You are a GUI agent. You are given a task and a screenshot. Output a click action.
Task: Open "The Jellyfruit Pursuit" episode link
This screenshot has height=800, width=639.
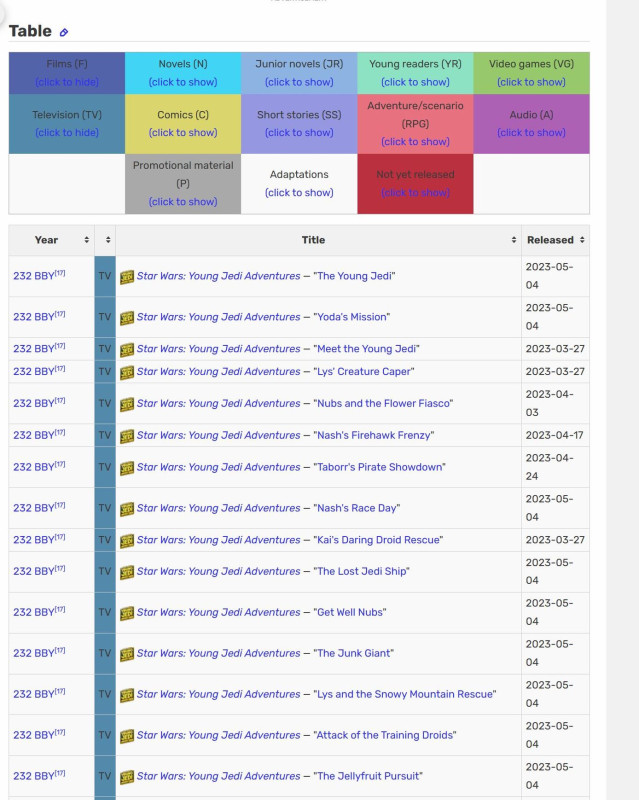[x=368, y=776]
